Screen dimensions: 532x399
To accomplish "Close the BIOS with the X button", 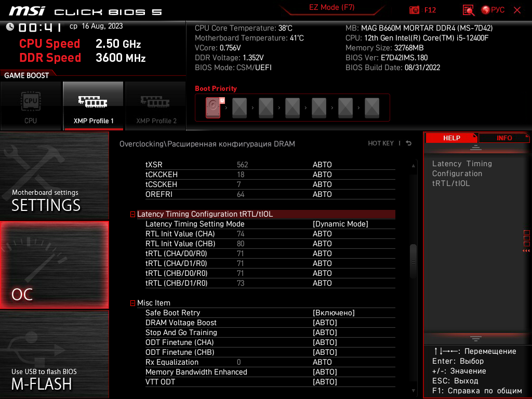I will click(x=517, y=10).
